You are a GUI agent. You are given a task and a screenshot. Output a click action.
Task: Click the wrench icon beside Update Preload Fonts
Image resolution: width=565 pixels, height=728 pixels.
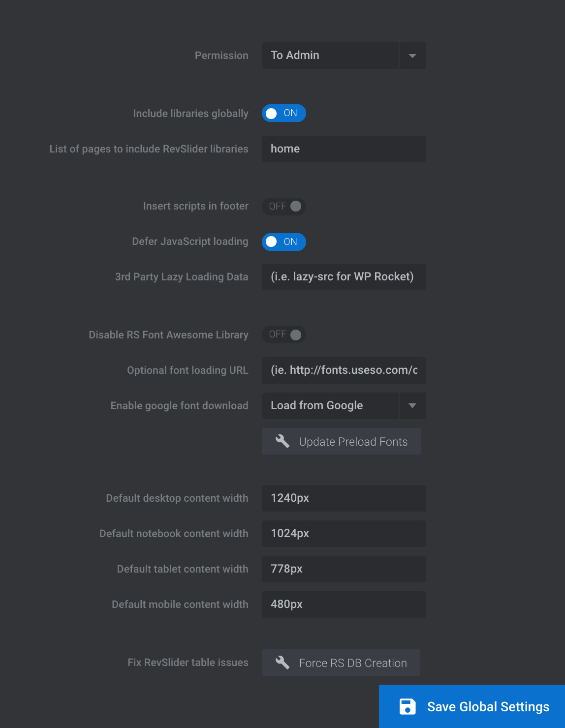point(282,441)
